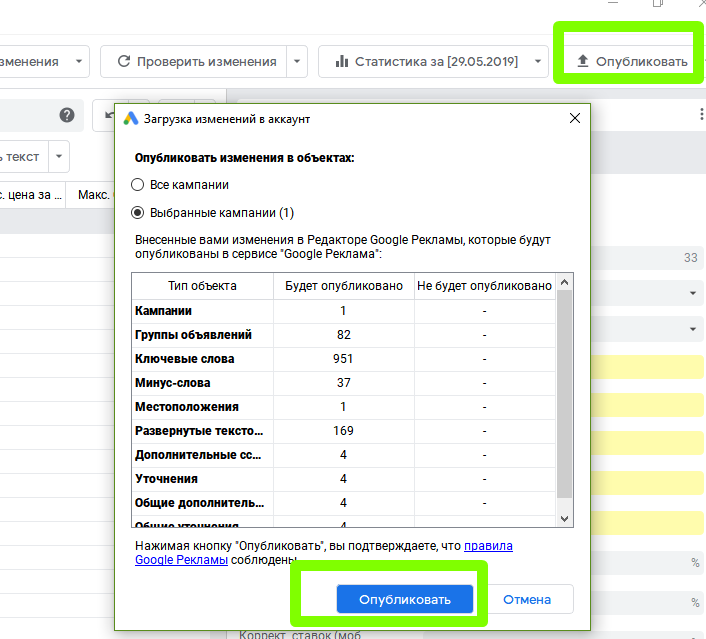The image size is (706, 639).
Task: Open dropdown arrow next to 'Проверить изменения'
Action: [x=297, y=62]
